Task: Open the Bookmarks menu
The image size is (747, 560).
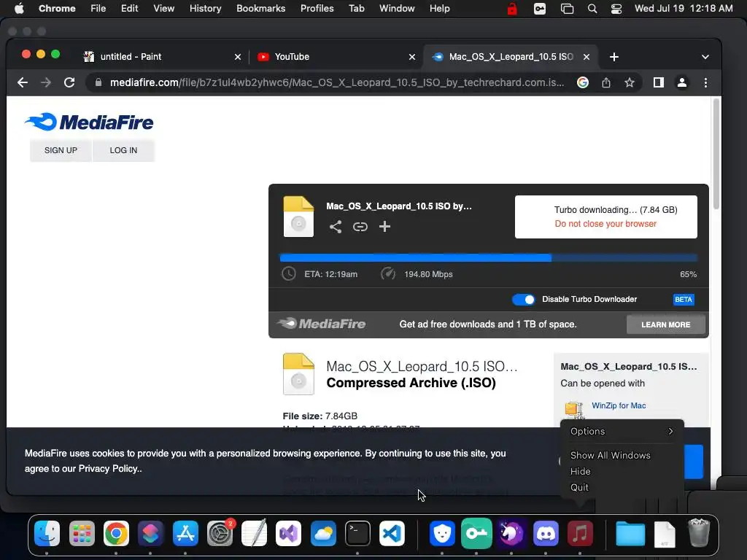Action: click(260, 9)
